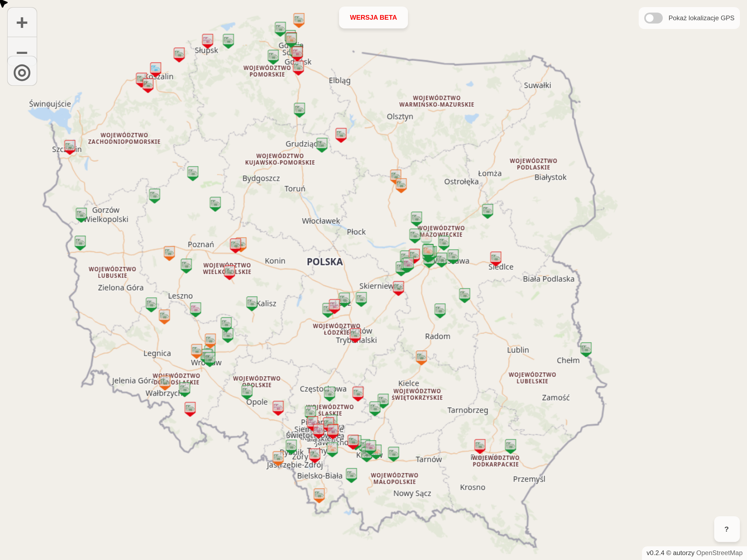Click the WERSJA BETA button
The width and height of the screenshot is (747, 560).
point(373,17)
